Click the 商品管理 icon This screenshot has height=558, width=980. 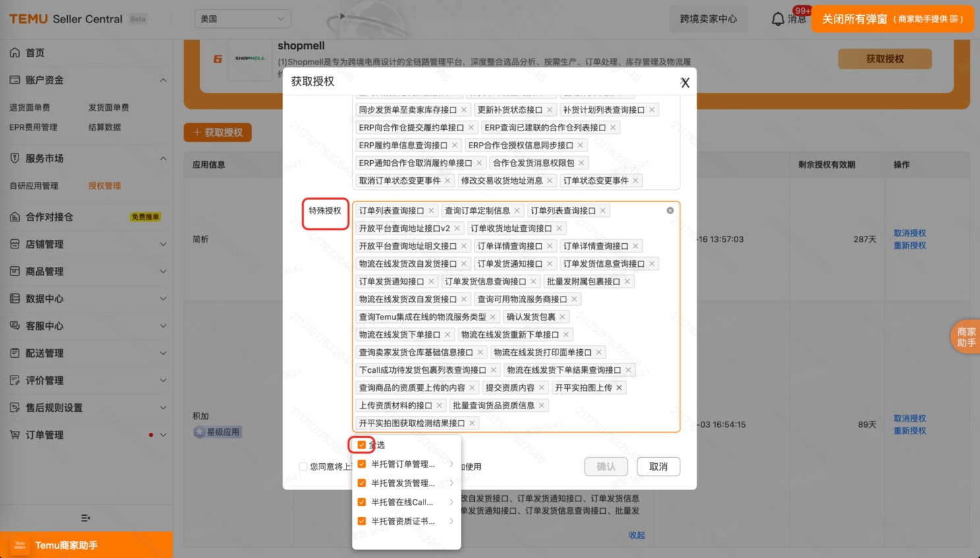[14, 271]
